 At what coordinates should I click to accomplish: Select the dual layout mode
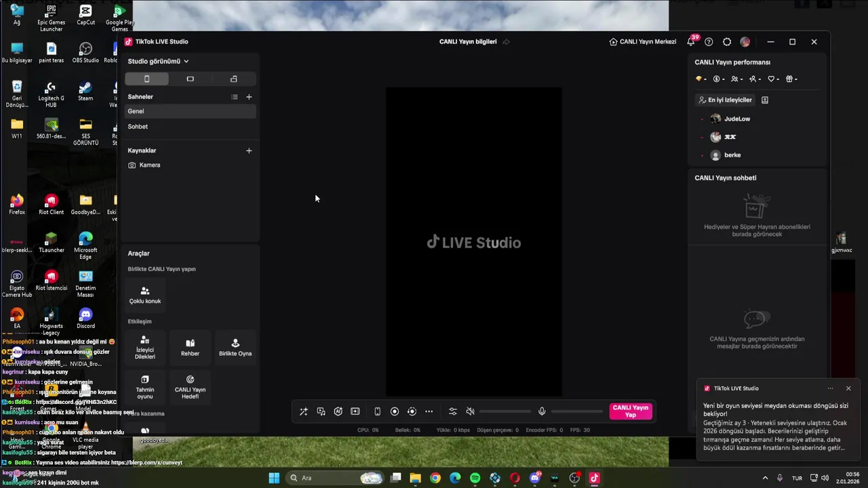(x=234, y=79)
